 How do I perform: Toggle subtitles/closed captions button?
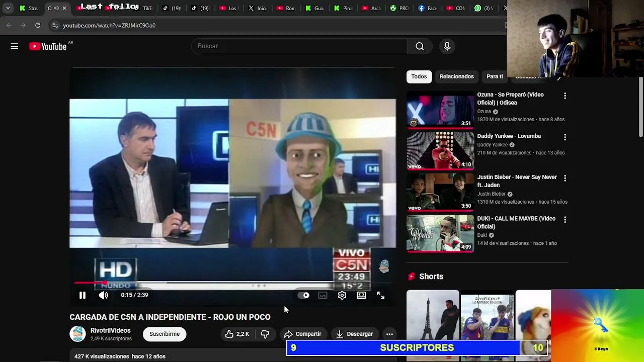pos(323,295)
